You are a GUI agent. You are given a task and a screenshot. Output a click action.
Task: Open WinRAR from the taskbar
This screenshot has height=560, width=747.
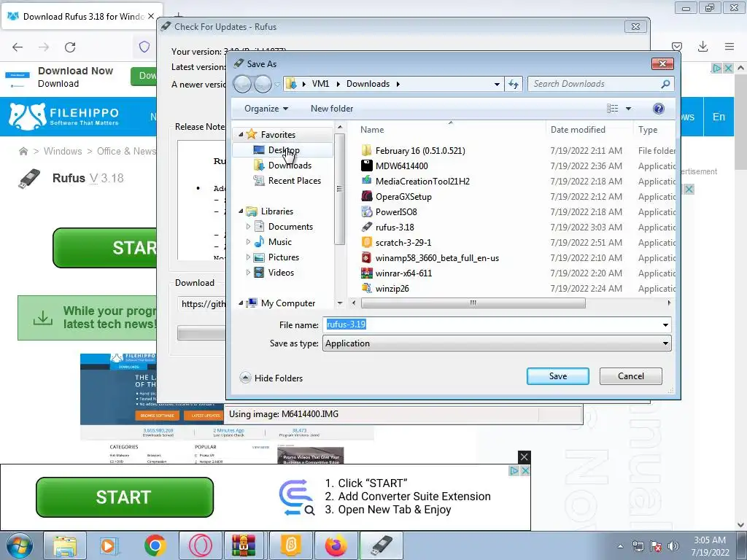coord(244,545)
